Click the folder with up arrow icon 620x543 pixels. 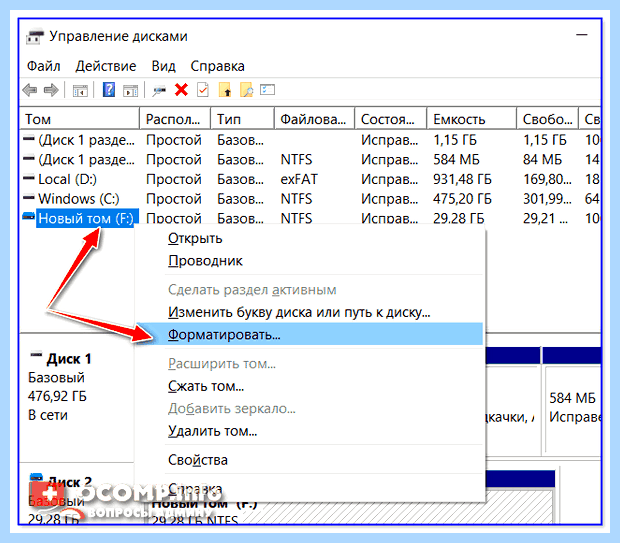click(225, 90)
